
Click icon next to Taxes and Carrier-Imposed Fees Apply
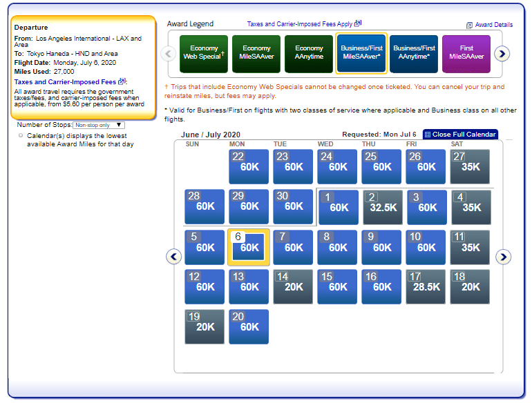click(358, 23)
